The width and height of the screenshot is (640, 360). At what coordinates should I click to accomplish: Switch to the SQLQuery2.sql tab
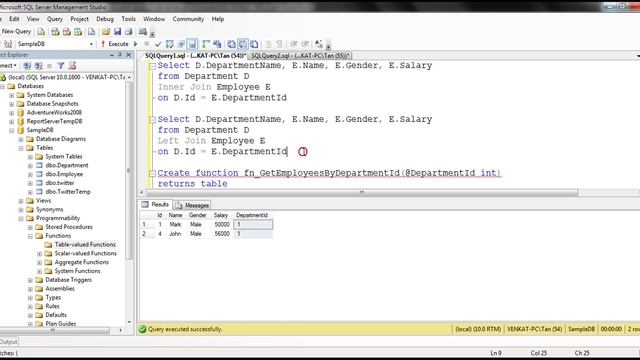(x=300, y=56)
